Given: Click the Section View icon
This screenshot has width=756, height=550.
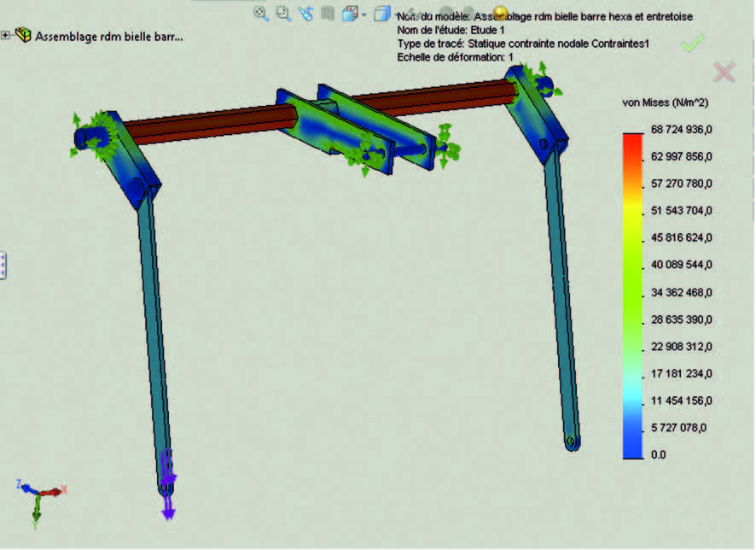Looking at the screenshot, I should (x=327, y=14).
